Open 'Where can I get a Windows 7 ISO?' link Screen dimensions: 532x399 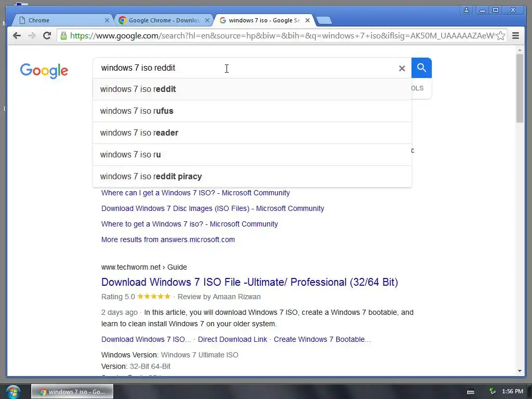click(x=195, y=193)
